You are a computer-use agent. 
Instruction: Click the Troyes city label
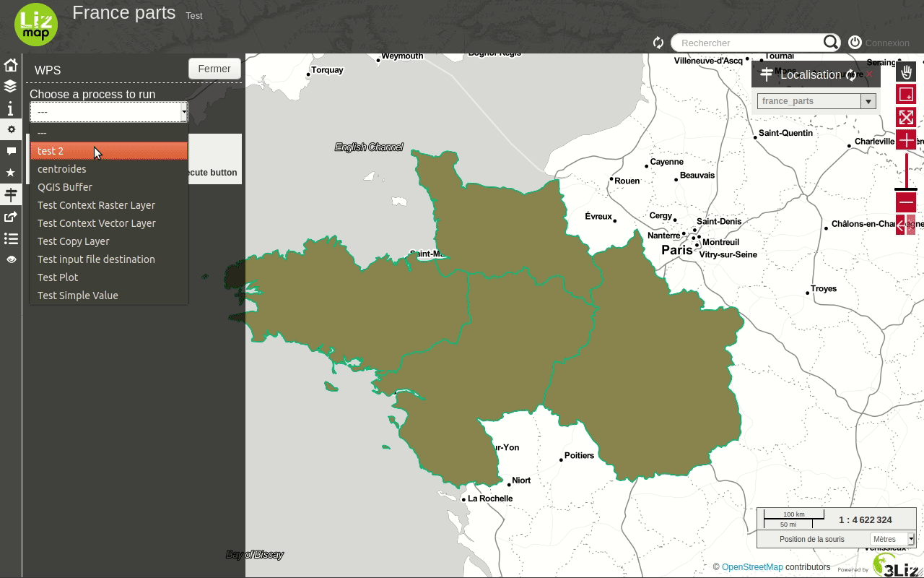click(824, 288)
